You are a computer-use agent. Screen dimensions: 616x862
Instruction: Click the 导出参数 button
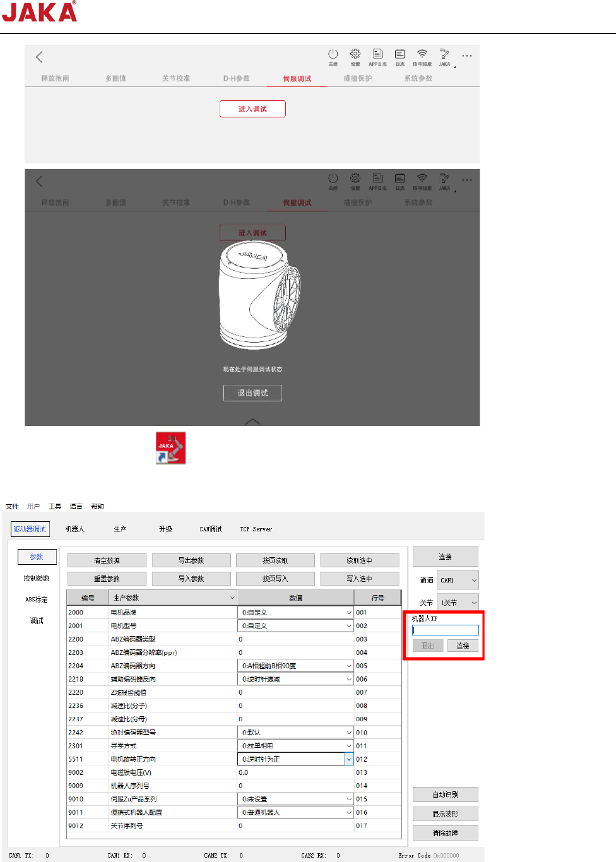[x=191, y=560]
